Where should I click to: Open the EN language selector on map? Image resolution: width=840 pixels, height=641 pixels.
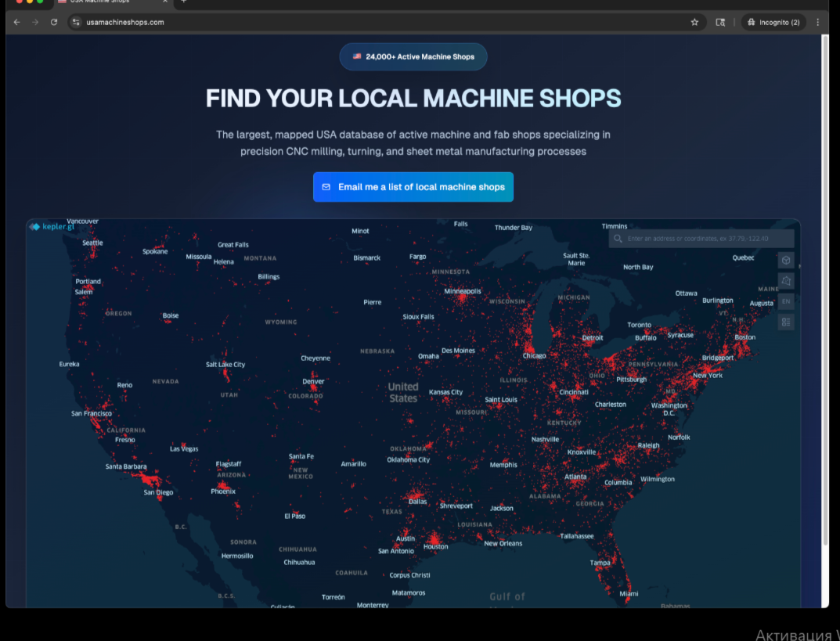[x=786, y=301]
